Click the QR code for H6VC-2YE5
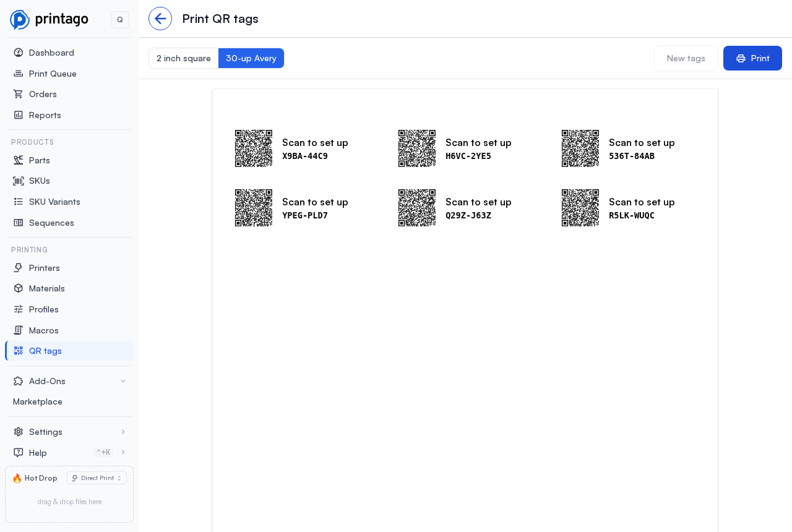The height and width of the screenshot is (532, 792). (417, 148)
